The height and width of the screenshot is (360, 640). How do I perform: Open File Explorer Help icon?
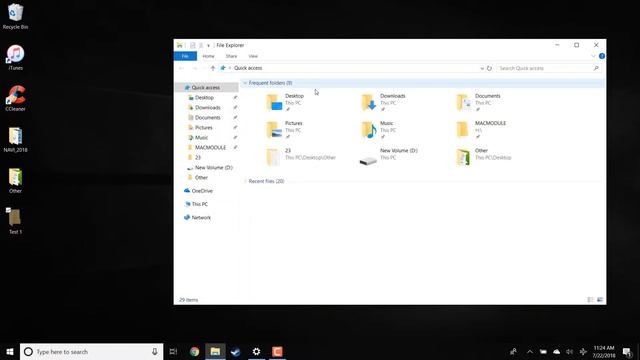point(602,56)
